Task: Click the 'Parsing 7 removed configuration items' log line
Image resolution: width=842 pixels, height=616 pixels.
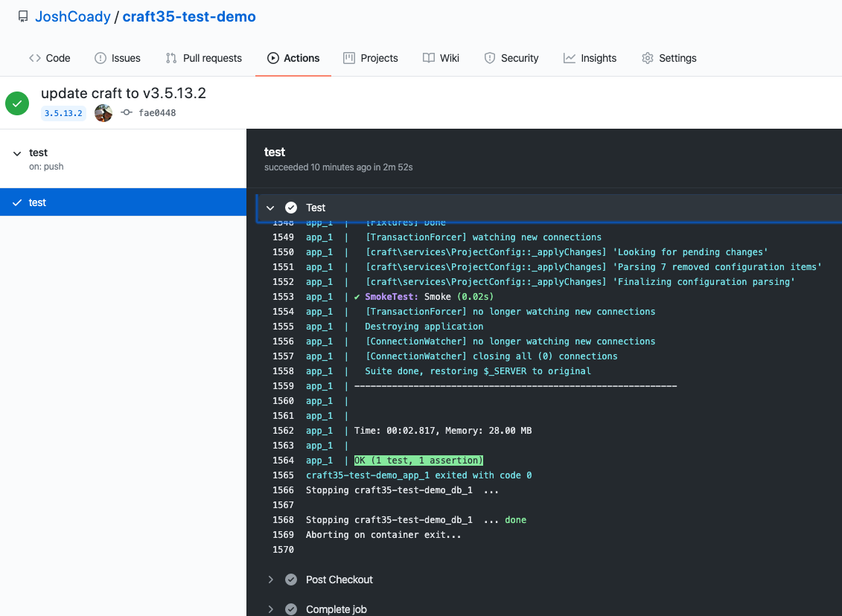Action: pos(593,267)
